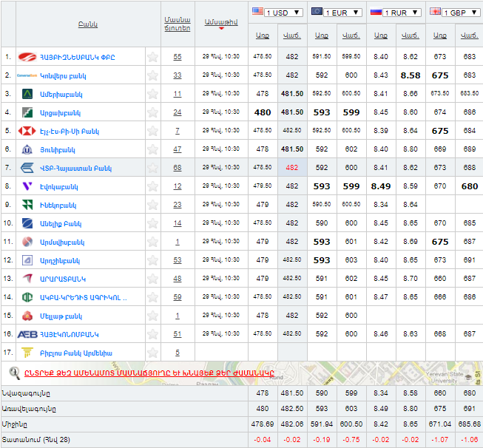Open branch count 59 for ԱԿԲԱ-ԿՐԵԴԻՏ ԱԳՐԻԿՈԼ
483x448 pixels.
[x=178, y=297]
